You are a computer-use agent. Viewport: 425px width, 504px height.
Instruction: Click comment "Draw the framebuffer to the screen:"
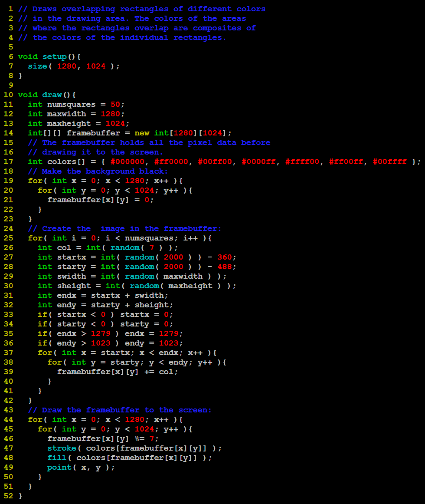tap(127, 410)
